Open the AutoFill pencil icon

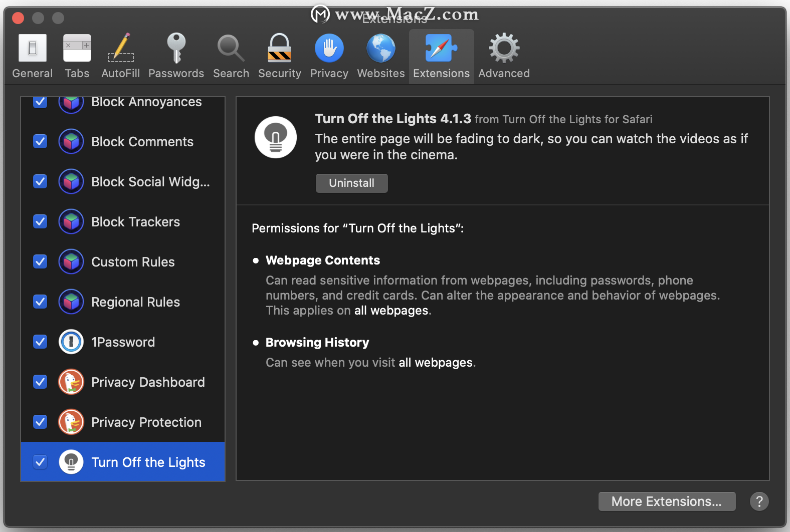121,48
